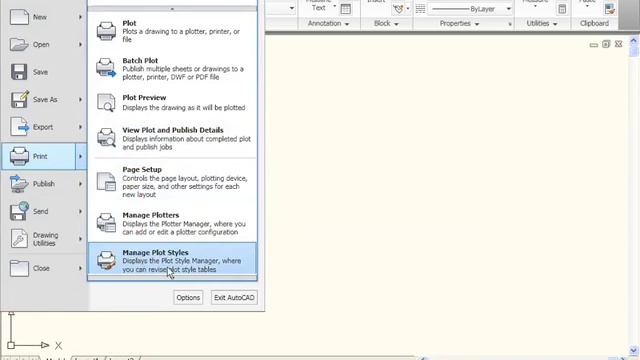Click the scroll down bar at submenu bottom
Screen dimensions: 640x360
coord(172,278)
